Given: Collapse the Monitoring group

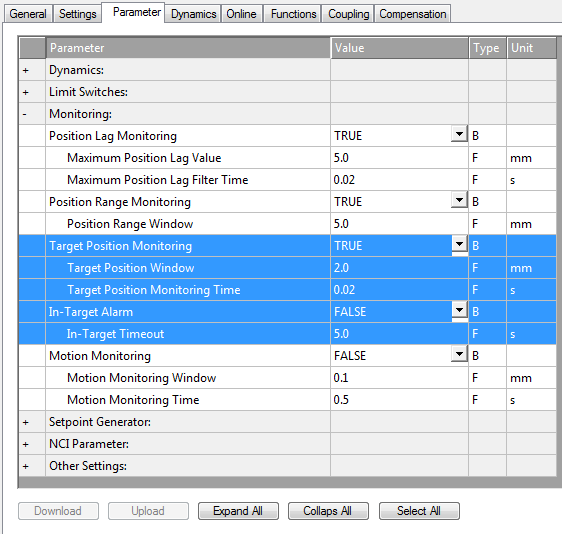Looking at the screenshot, I should [24, 114].
